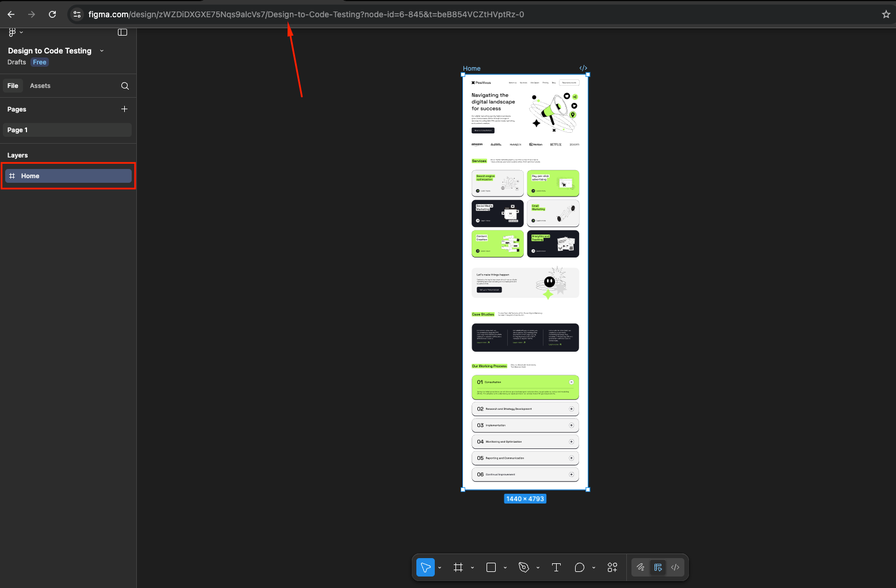Image resolution: width=896 pixels, height=588 pixels.
Task: Select the Text tool
Action: pyautogui.click(x=556, y=567)
